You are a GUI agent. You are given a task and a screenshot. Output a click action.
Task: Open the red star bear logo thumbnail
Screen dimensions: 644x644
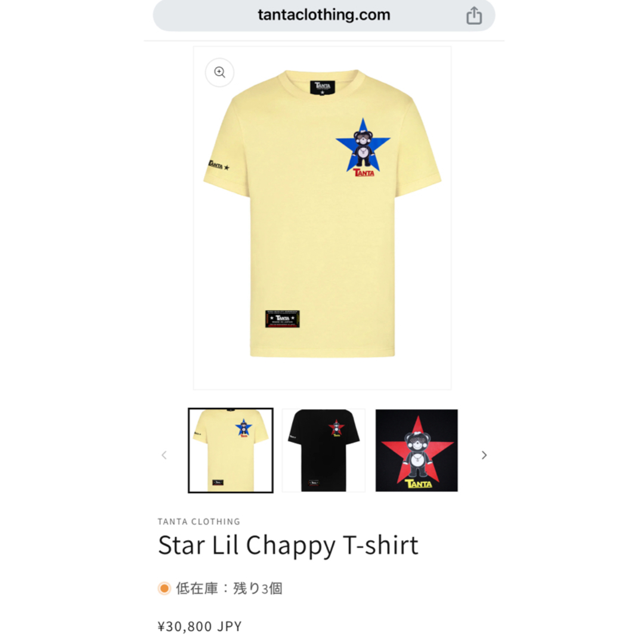(x=416, y=450)
